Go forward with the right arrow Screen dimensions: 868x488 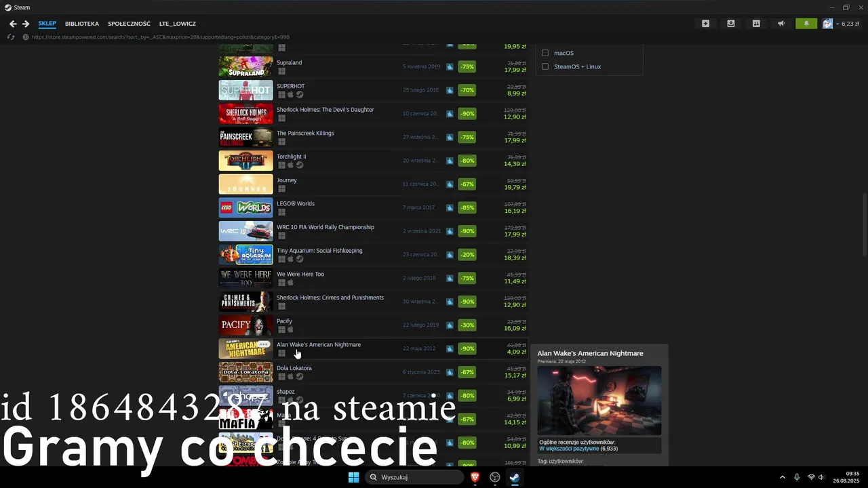coord(26,24)
